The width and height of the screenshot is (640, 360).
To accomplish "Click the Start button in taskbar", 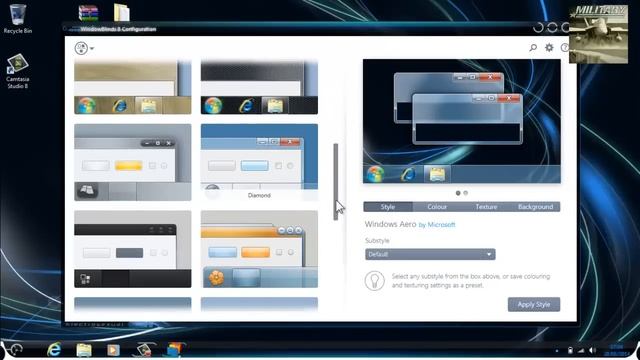I will point(16,349).
